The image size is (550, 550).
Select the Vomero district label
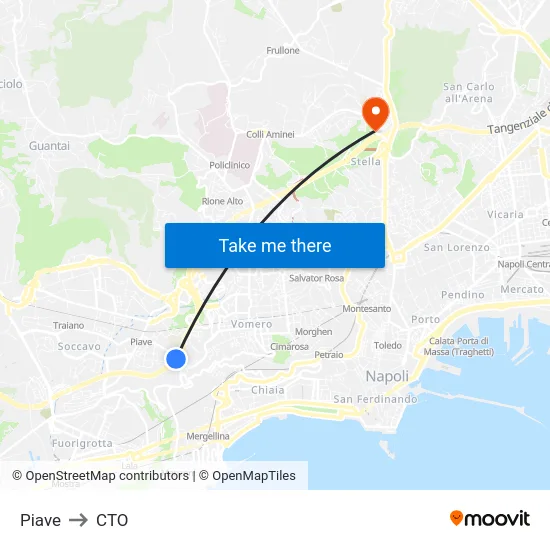click(251, 324)
